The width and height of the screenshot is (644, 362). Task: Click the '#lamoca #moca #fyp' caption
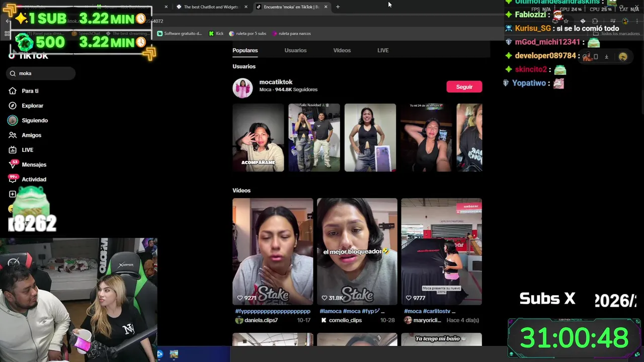(352, 311)
